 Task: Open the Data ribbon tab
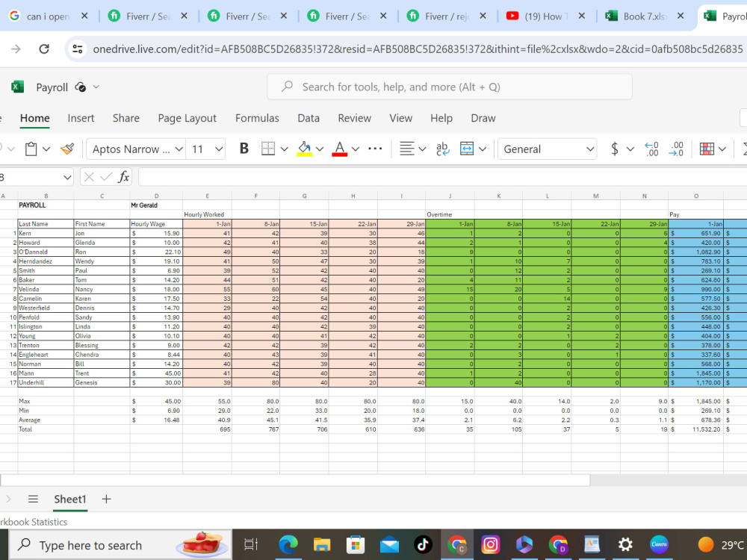tap(309, 118)
